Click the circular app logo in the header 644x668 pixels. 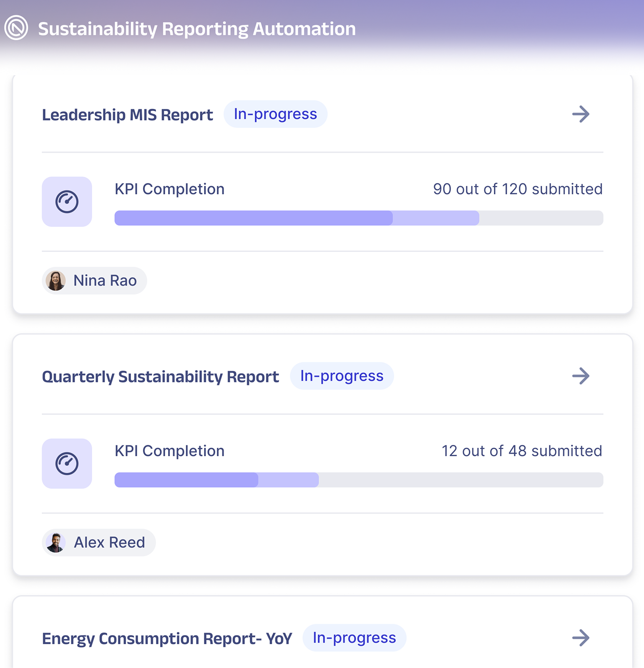tap(16, 28)
